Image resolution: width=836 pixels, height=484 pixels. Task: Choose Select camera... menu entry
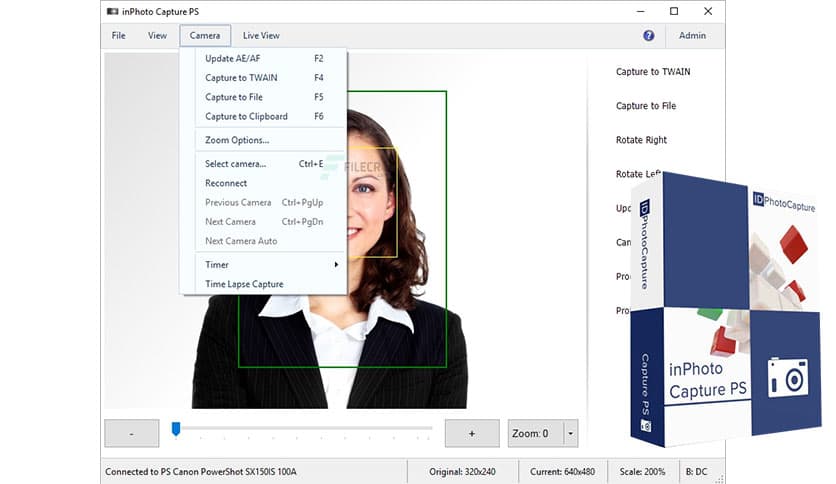[x=236, y=164]
